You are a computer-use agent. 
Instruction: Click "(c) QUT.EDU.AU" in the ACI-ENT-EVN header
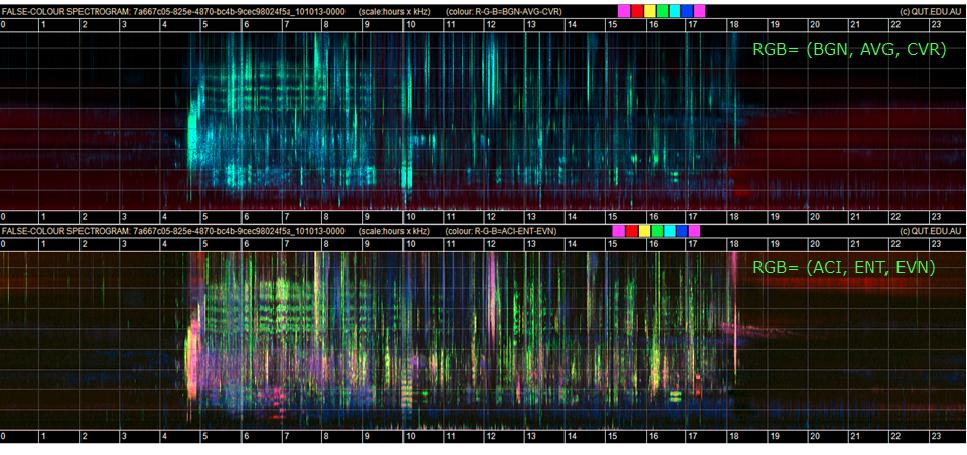tap(932, 231)
